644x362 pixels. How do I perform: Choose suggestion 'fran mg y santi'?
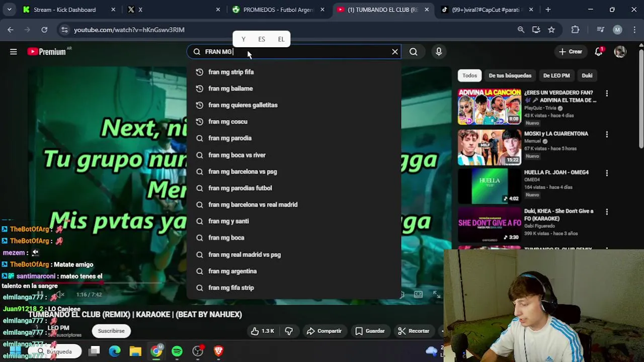(x=294, y=221)
